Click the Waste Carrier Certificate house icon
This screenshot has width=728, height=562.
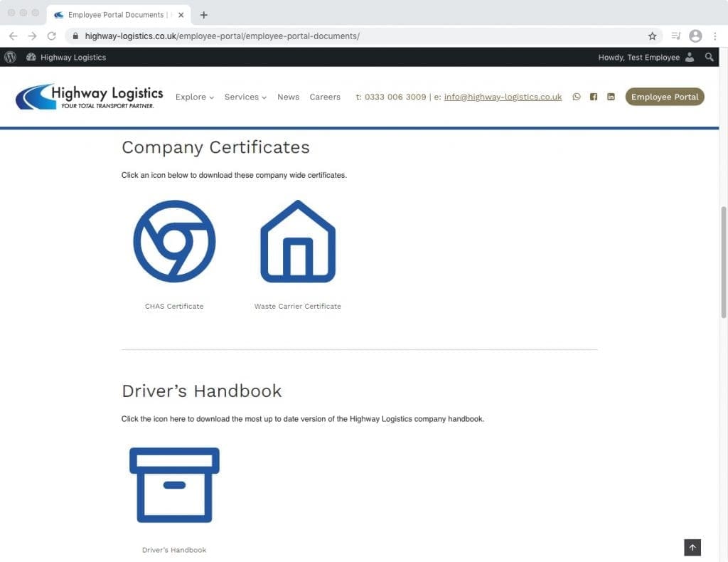[297, 241]
